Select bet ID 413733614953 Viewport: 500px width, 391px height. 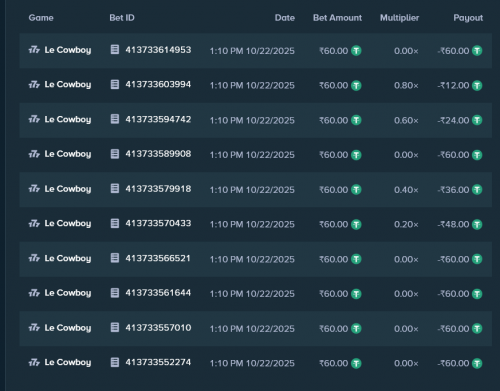pyautogui.click(x=158, y=50)
